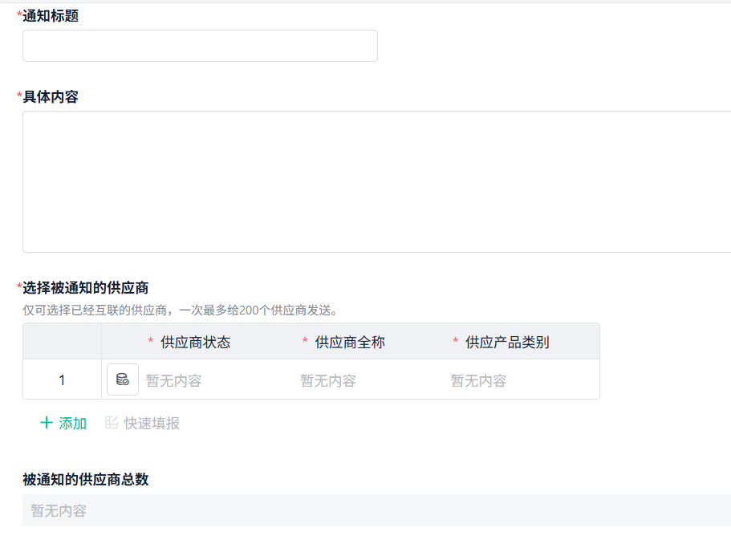Click inside the 通知标题 title input

[x=199, y=46]
